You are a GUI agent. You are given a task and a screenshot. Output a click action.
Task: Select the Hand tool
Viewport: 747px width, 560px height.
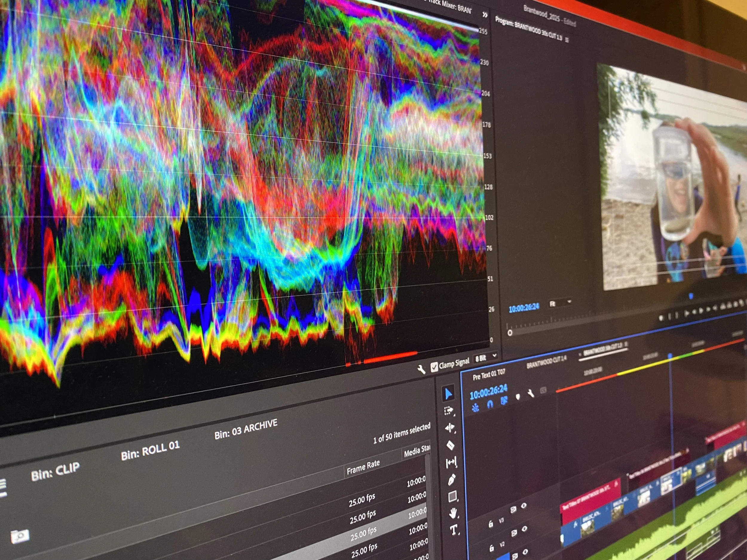point(453,513)
